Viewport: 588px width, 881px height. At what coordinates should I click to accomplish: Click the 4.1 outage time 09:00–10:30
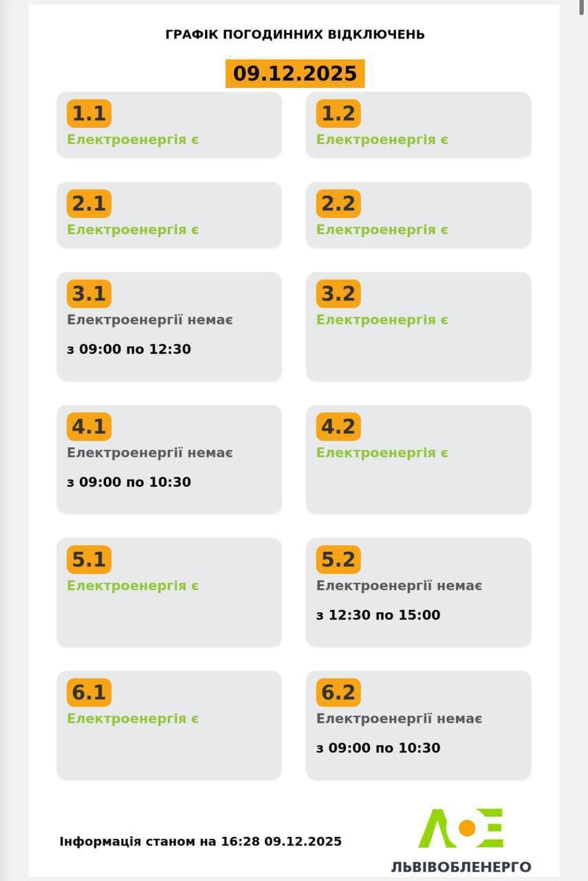tap(129, 482)
